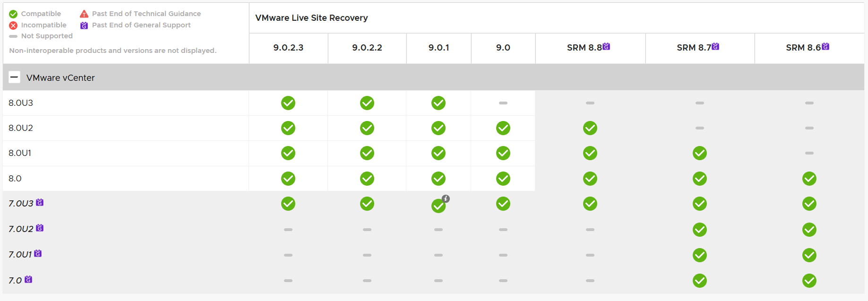Select the 8.0U1 vCenter row label
Image resolution: width=868 pixels, height=301 pixels.
20,153
